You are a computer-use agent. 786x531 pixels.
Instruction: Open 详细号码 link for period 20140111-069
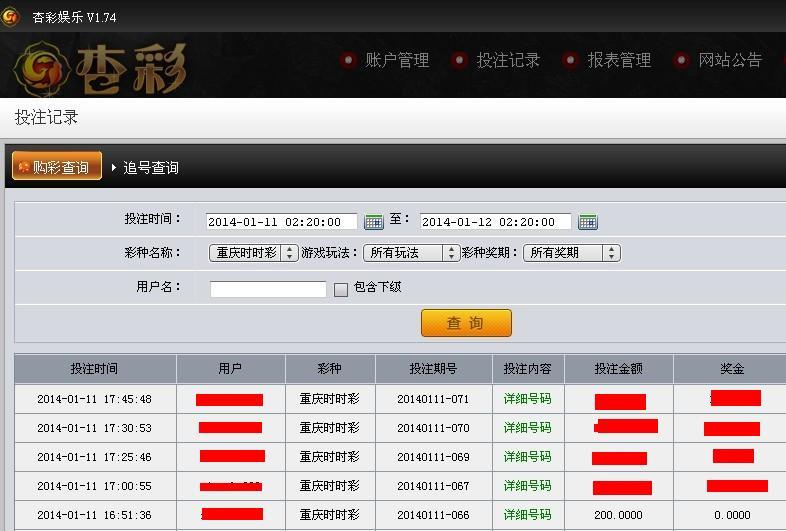point(527,457)
